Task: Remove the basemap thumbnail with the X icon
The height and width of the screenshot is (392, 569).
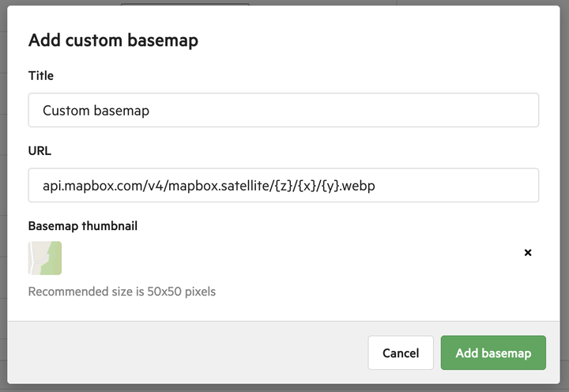Action: pyautogui.click(x=528, y=253)
